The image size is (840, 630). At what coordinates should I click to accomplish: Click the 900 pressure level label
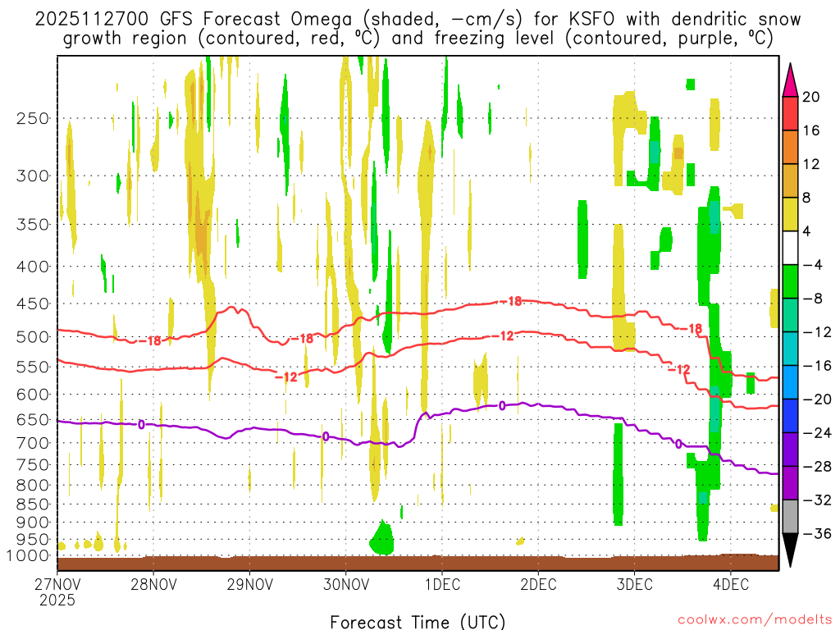[x=33, y=523]
